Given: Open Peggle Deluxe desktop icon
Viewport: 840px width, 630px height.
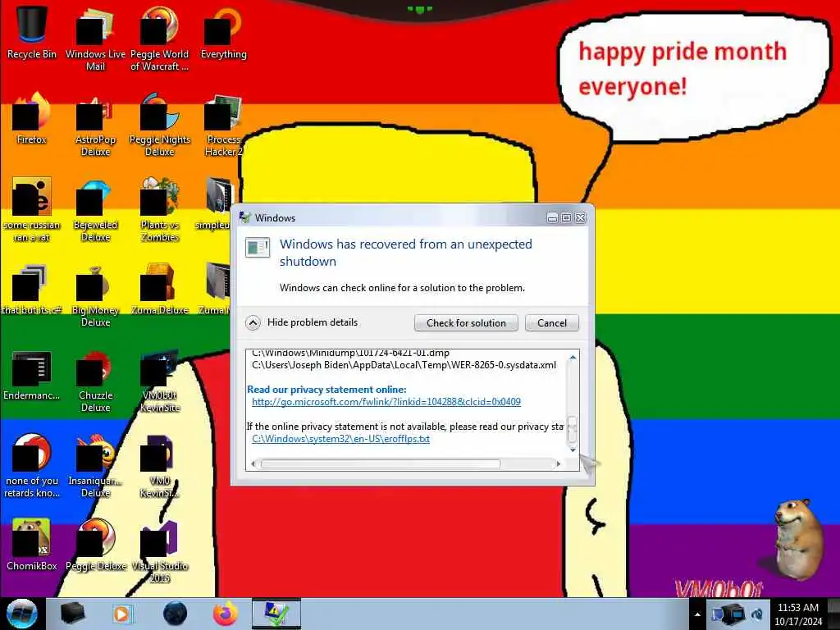Looking at the screenshot, I should pyautogui.click(x=95, y=545).
